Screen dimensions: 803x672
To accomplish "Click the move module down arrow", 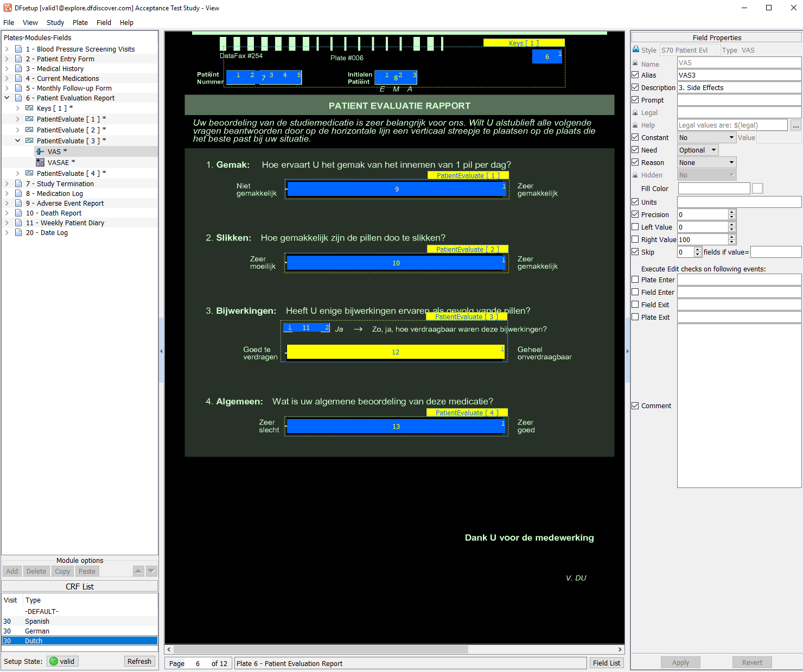I will (151, 571).
